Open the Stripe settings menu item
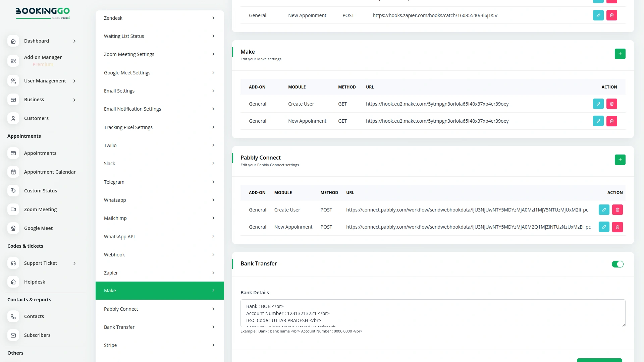644x362 pixels. pos(160,345)
